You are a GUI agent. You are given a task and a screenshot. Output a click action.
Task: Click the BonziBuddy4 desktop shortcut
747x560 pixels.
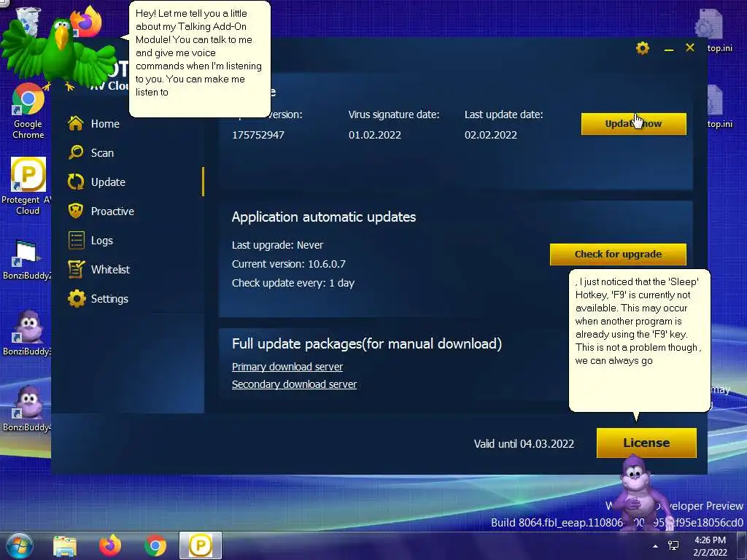(x=27, y=409)
